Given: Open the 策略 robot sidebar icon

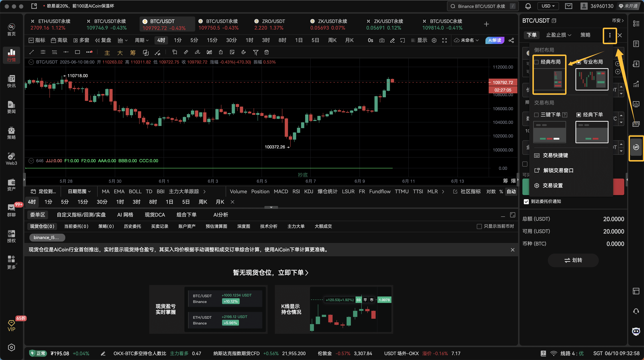Looking at the screenshot, I should point(11,133).
